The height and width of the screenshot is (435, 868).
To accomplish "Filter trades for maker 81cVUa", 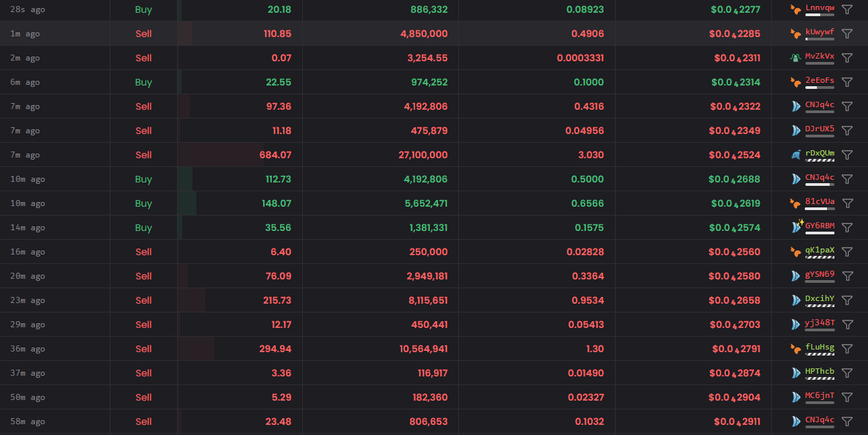I will click(x=847, y=203).
